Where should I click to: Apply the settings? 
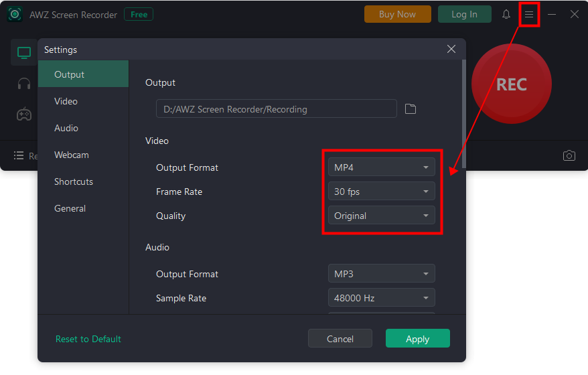pyautogui.click(x=417, y=339)
